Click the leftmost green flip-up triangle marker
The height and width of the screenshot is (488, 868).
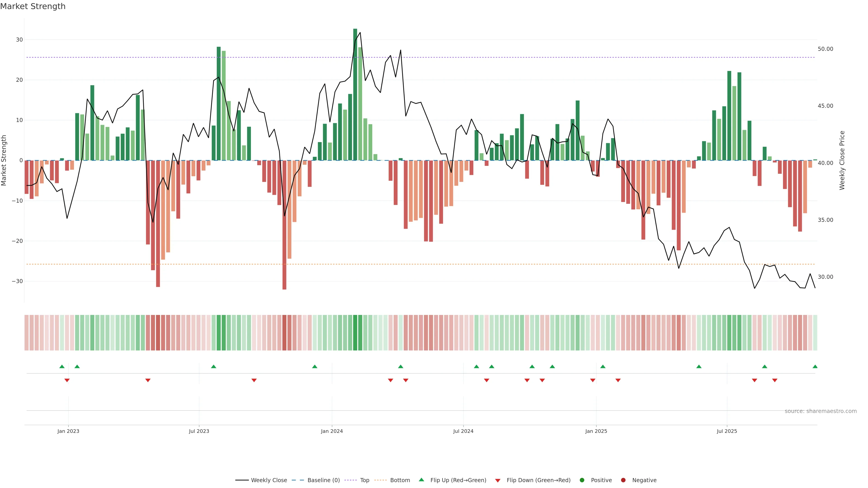click(x=62, y=366)
